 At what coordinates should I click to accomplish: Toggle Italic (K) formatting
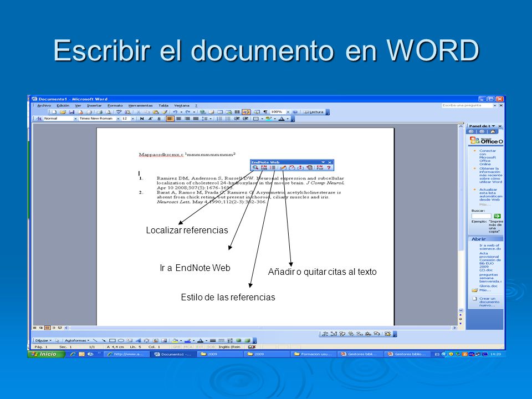coord(150,119)
